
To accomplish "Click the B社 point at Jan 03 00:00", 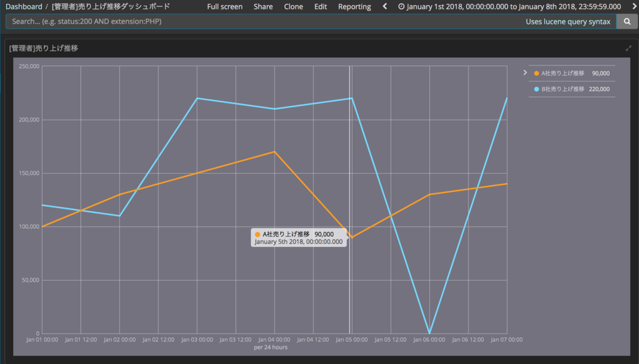I will pyautogui.click(x=197, y=98).
